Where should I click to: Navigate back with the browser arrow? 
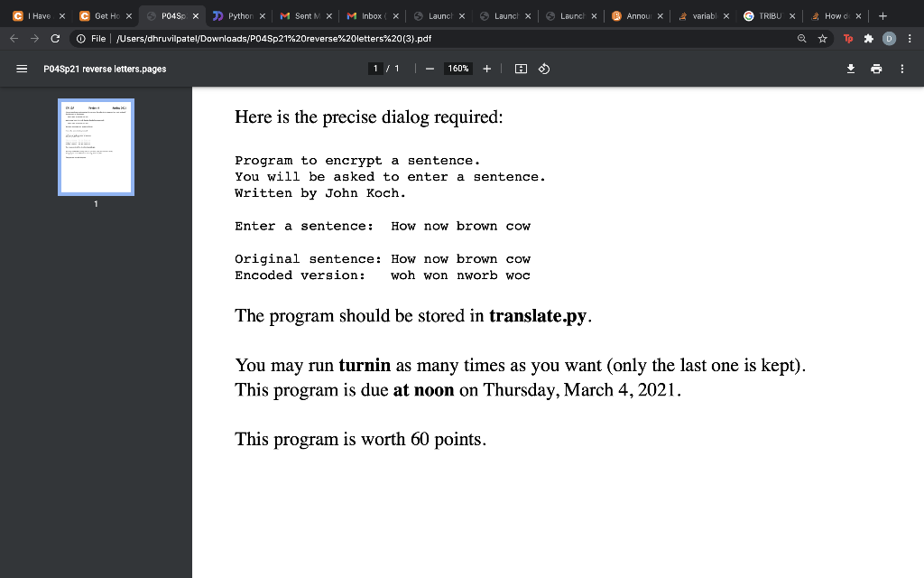13,39
